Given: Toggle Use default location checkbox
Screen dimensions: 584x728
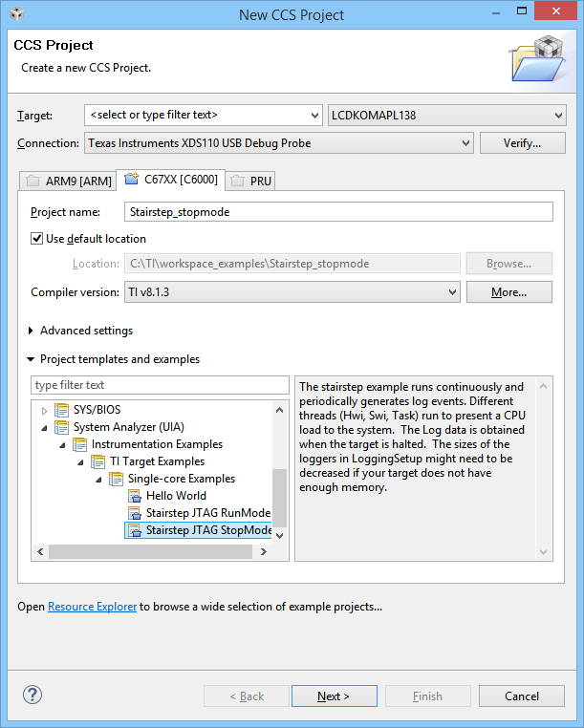Looking at the screenshot, I should [36, 239].
